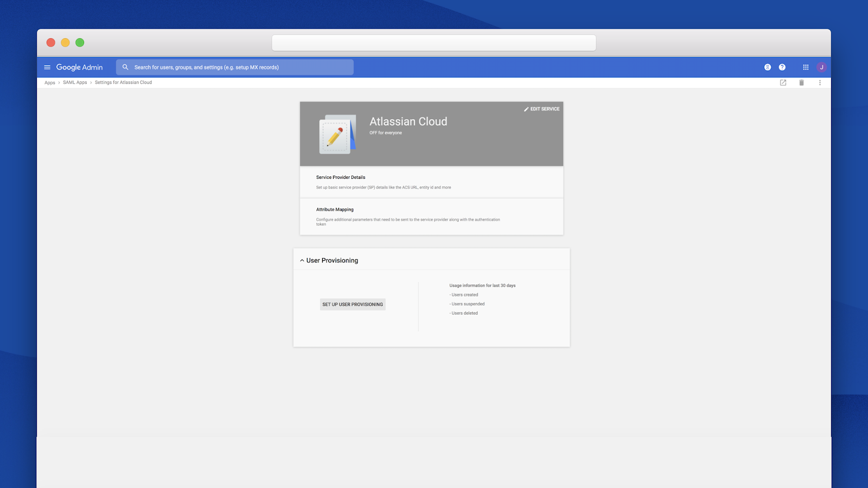
Task: Collapse the User Provisioning panel chevron
Action: point(302,261)
